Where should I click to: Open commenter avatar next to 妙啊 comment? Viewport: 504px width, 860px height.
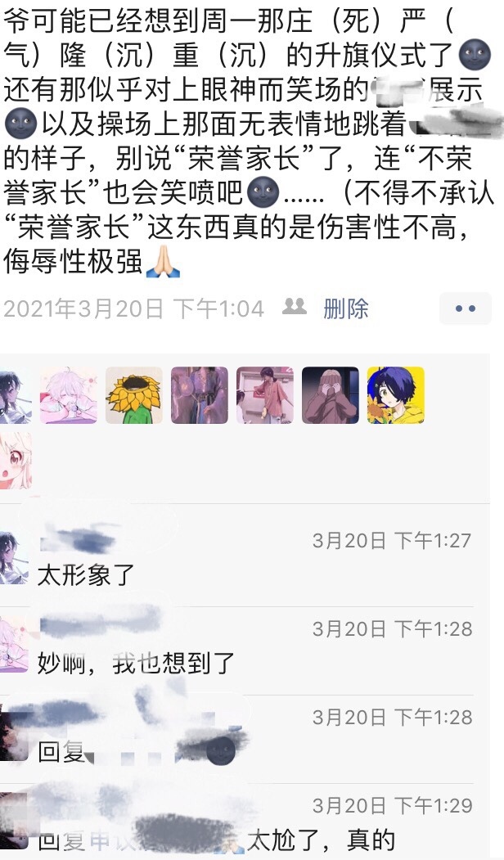click(x=14, y=645)
